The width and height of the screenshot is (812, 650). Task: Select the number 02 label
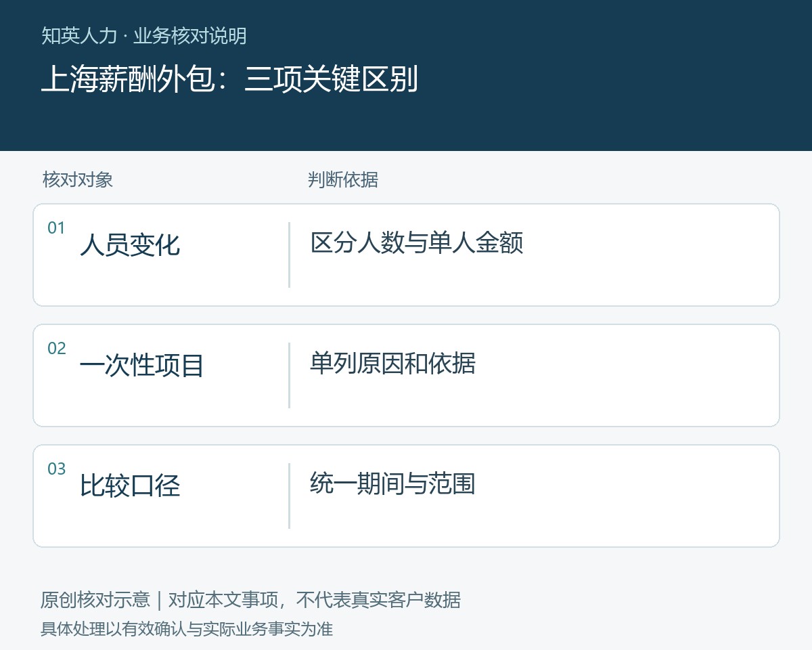click(x=56, y=349)
